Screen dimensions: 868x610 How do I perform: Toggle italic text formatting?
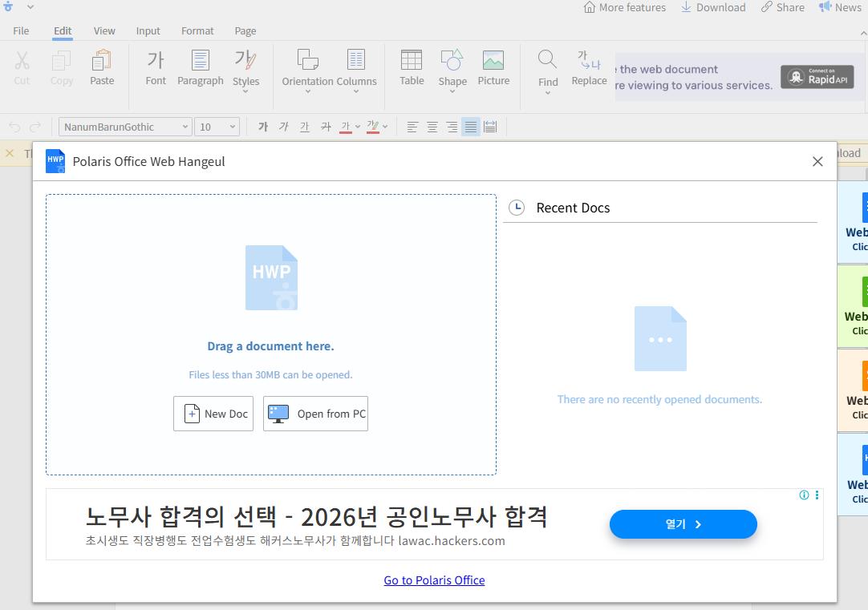pos(282,127)
